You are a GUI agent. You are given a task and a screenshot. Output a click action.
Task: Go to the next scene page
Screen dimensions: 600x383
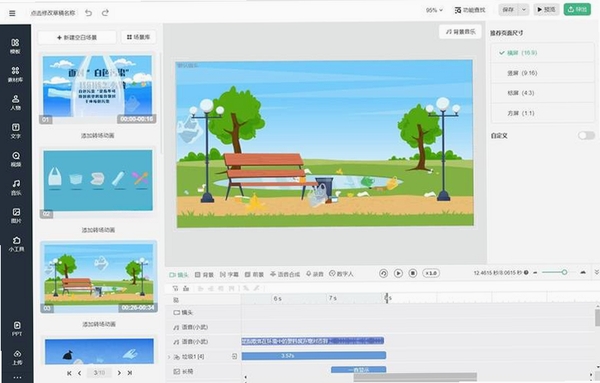click(x=119, y=373)
